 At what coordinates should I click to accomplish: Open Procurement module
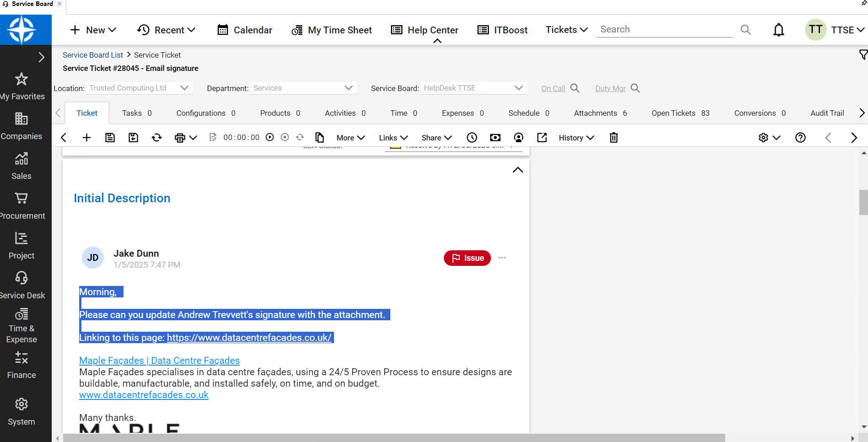22,205
